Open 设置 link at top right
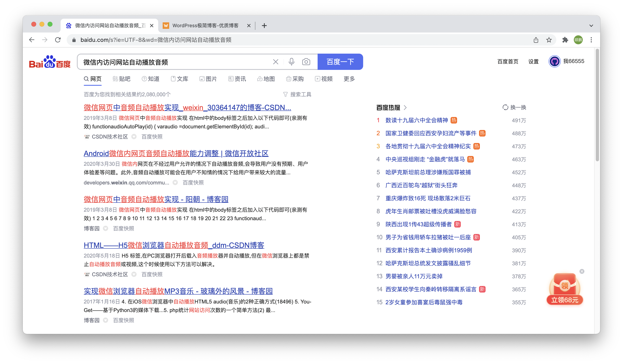Image resolution: width=623 pixels, height=364 pixels. coord(533,62)
